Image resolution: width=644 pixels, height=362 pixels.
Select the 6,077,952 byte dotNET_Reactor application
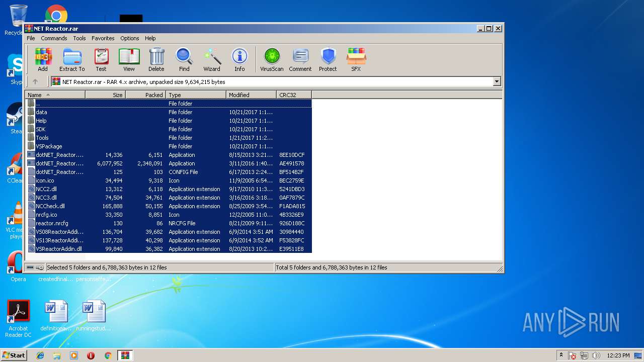169,163
